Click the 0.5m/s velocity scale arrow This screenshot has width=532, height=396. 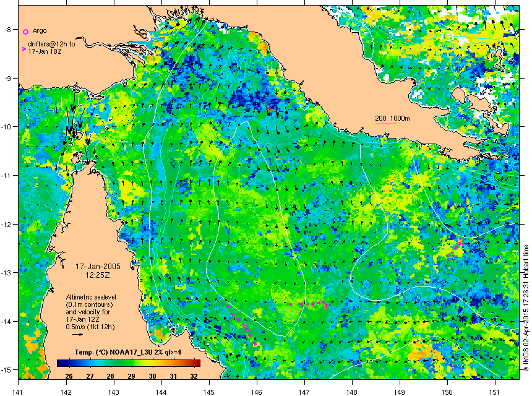(x=78, y=335)
